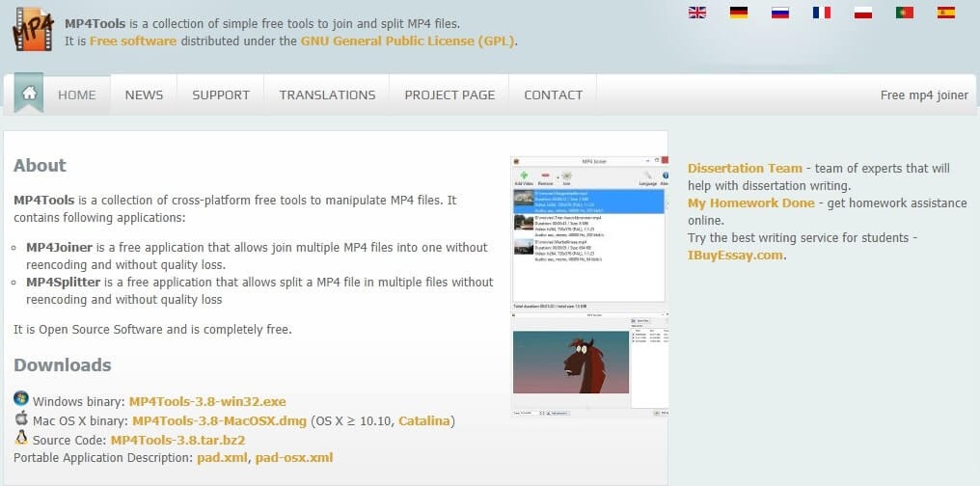
Task: Download MP4Tools-3.8.tar.bz2 source
Action: (x=177, y=440)
